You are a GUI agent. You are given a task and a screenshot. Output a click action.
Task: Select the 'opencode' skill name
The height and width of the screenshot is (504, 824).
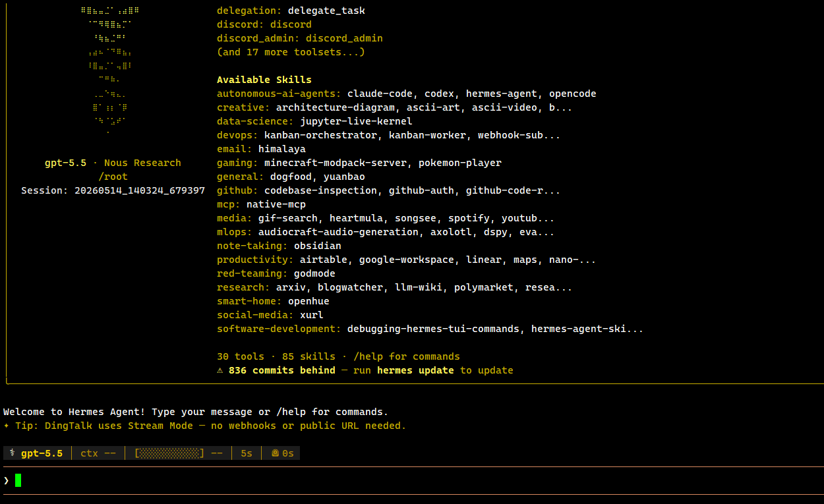573,94
